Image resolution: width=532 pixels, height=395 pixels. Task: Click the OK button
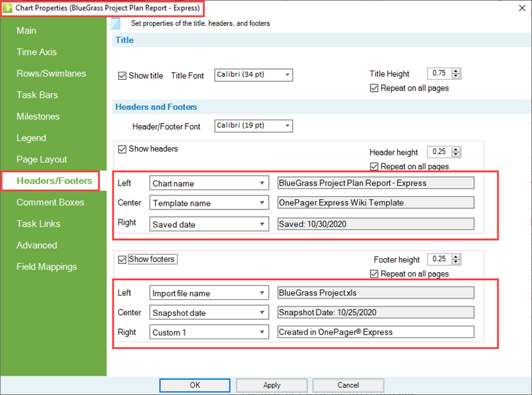click(x=195, y=385)
